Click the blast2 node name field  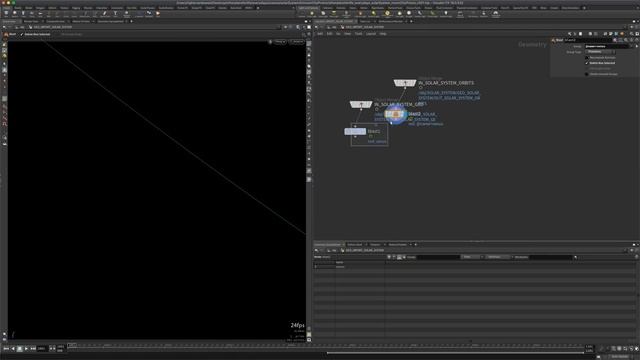(588, 40)
